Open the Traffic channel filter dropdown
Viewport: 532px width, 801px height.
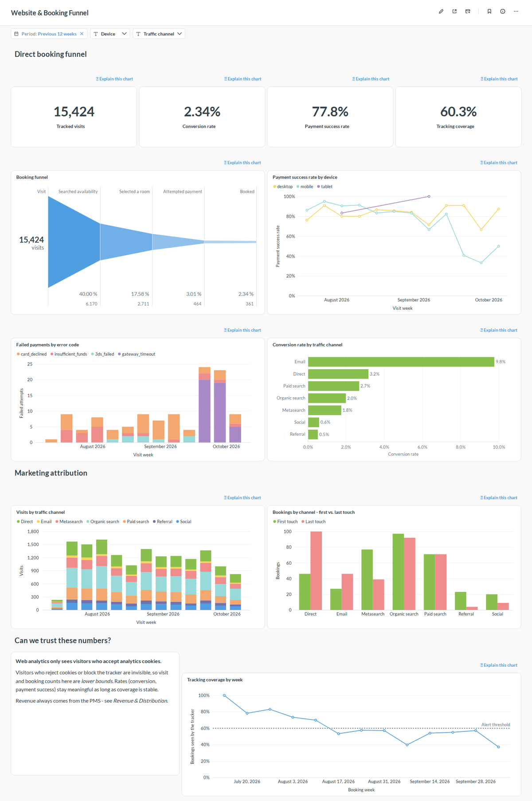tap(159, 34)
